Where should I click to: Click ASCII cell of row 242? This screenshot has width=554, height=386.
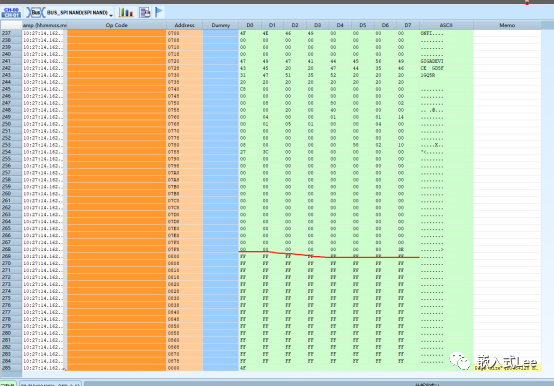coord(446,68)
